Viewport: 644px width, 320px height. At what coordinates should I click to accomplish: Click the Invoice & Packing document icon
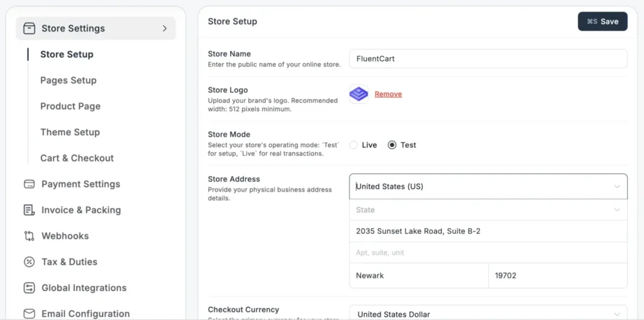[29, 210]
